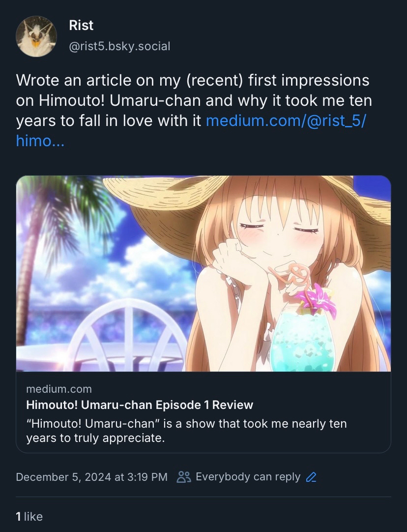Select the link card description about ten years

pos(186,431)
